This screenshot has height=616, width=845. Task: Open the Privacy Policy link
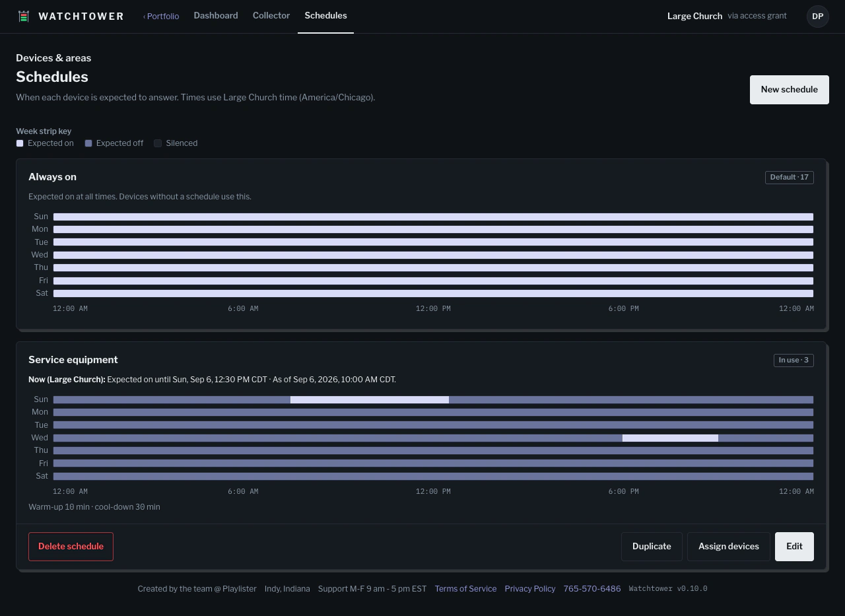(x=530, y=589)
